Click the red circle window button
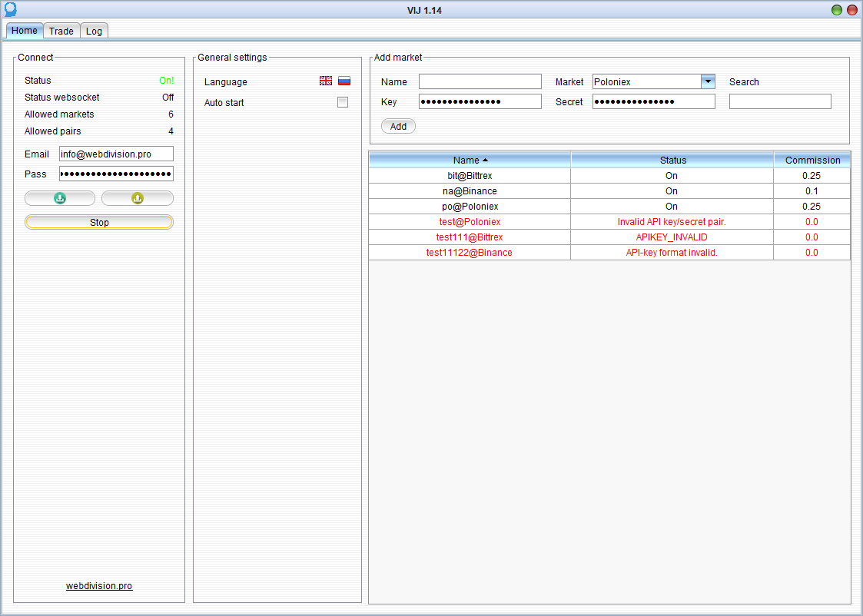Screen dimensions: 863x616 tap(851, 10)
